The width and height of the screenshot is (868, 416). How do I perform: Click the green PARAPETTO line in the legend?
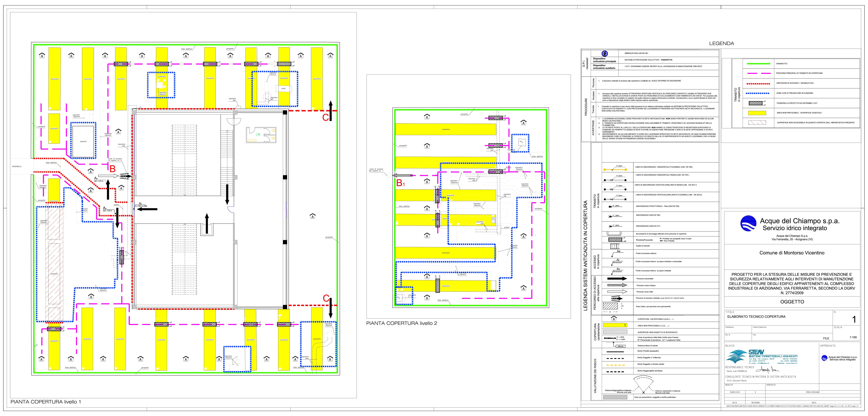pos(759,64)
